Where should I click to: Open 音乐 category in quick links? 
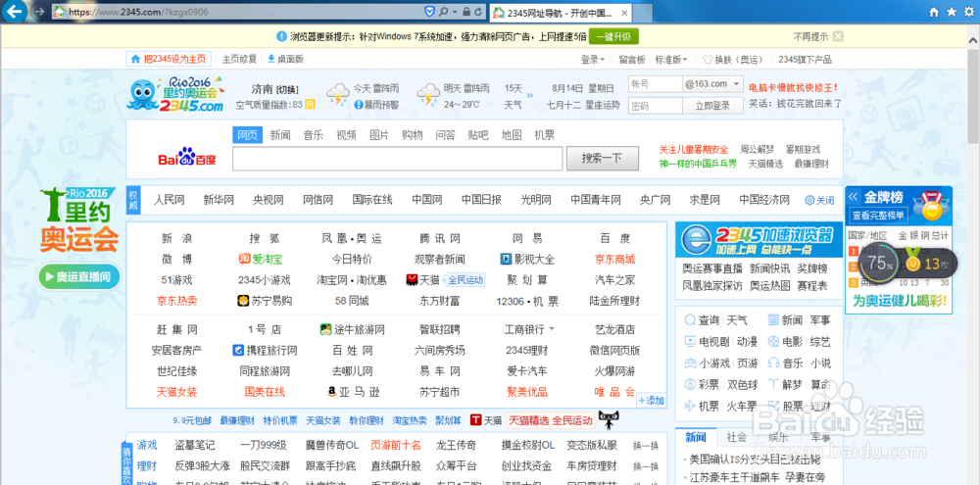pos(786,364)
